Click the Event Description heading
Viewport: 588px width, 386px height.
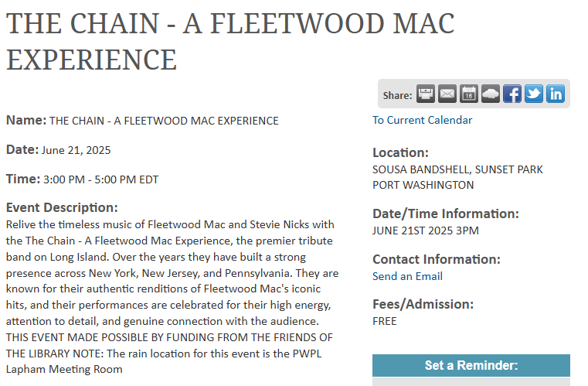[x=62, y=207]
